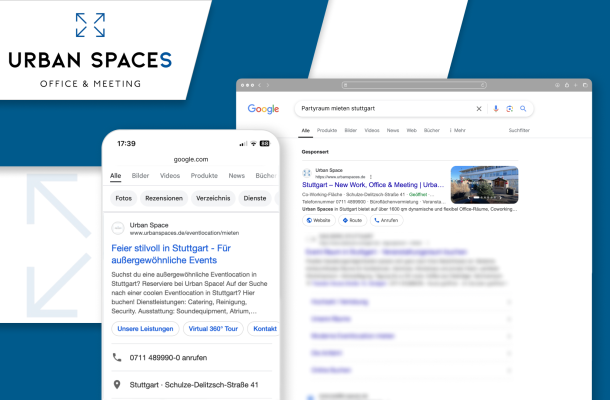Click the Website button under the desktop ad
The width and height of the screenshot is (610, 400).
click(319, 220)
